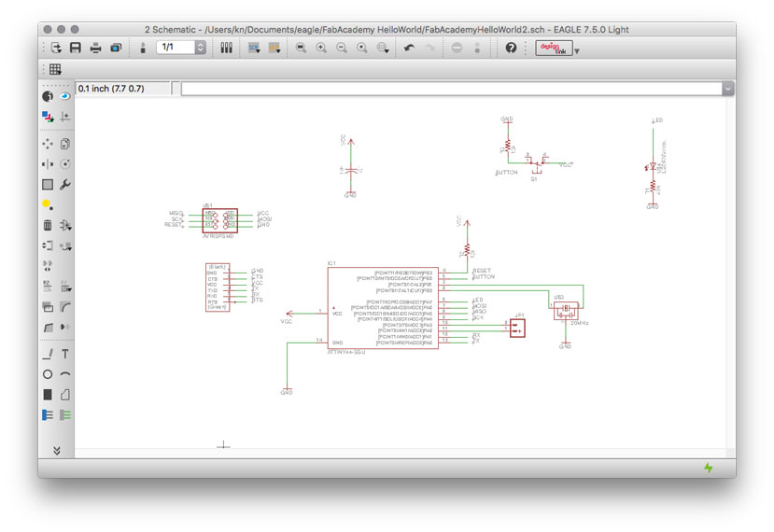This screenshot has height=532, width=774.
Task: Open the Zoom select dropdown icon
Action: [383, 48]
